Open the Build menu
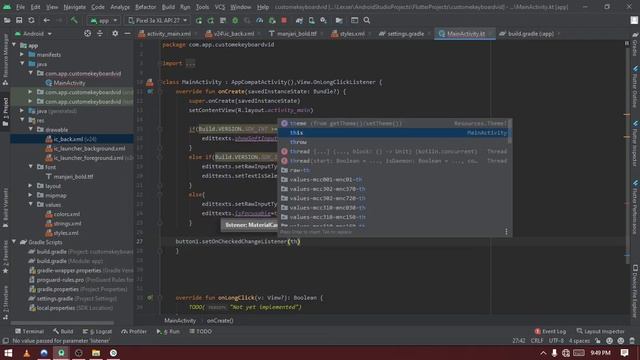The height and width of the screenshot is (360, 640). 168,7
